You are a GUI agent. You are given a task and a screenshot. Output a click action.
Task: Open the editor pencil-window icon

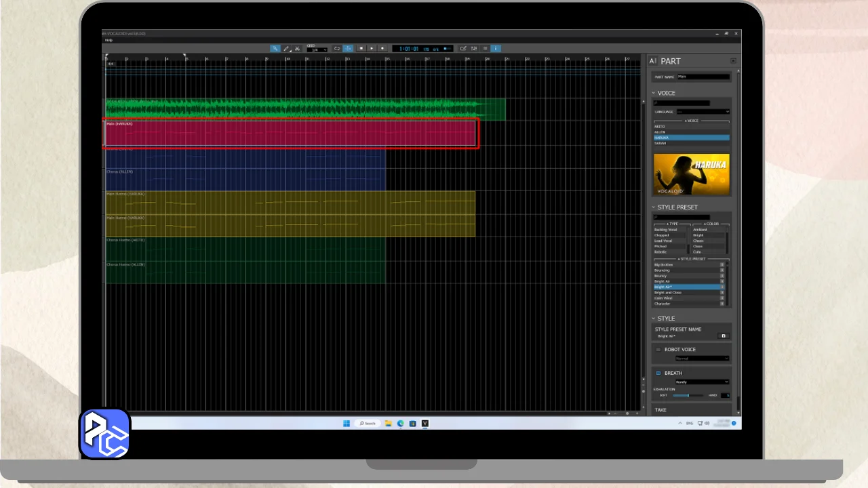(463, 49)
